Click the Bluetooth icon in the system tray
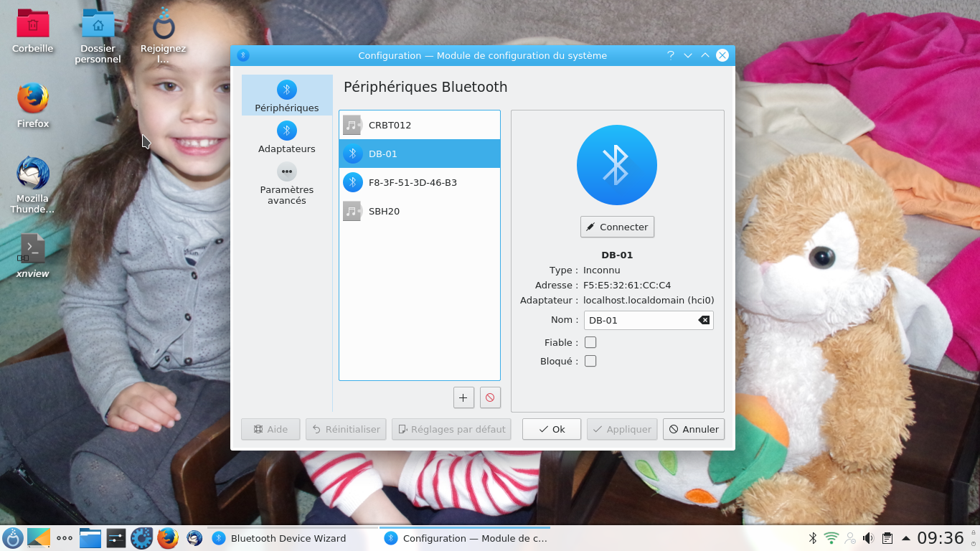980x551 pixels. coord(813,538)
